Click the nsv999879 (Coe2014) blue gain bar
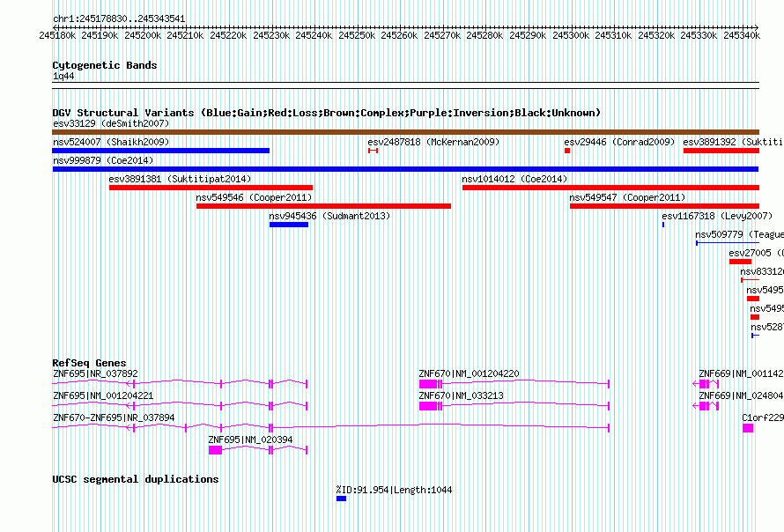The image size is (784, 532). click(x=405, y=169)
